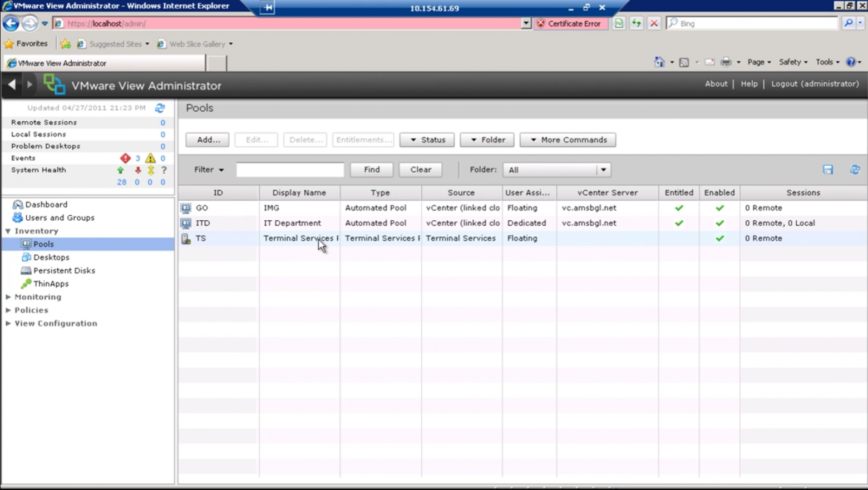Screen dimensions: 868x490
Task: Click the save icon above pools table
Action: (828, 170)
